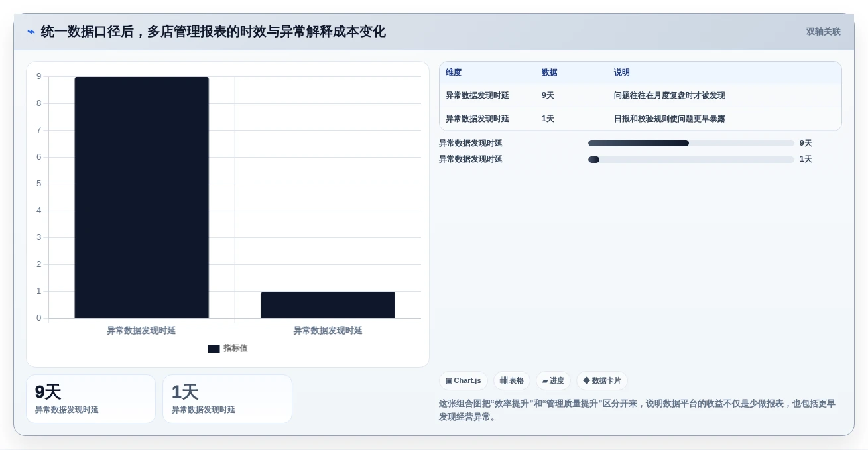Click y-axis tick label 5

pos(39,184)
